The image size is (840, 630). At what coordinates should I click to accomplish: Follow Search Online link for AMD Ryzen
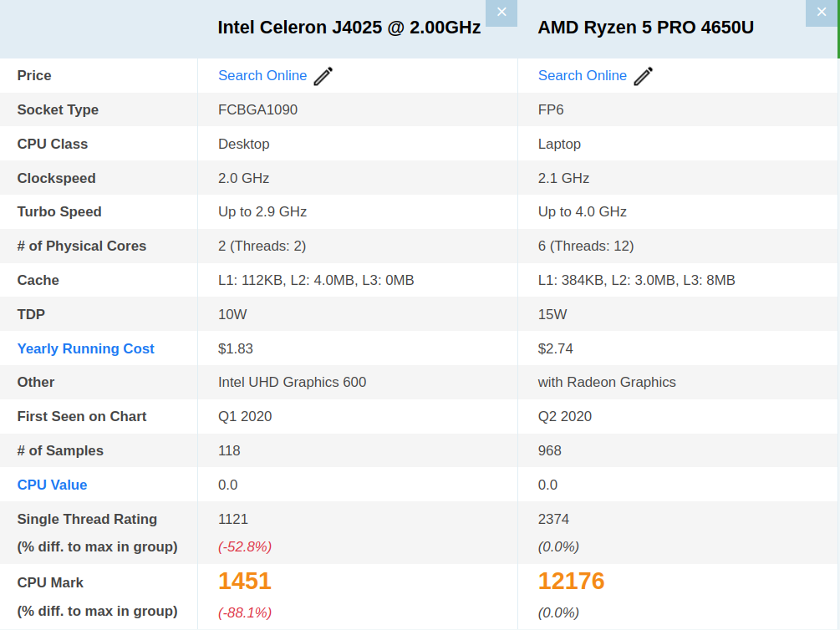582,76
